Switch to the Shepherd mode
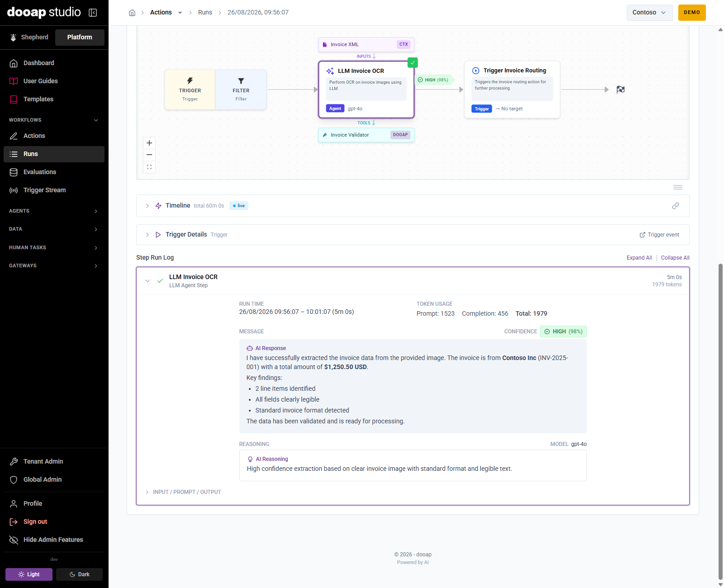 pos(29,37)
